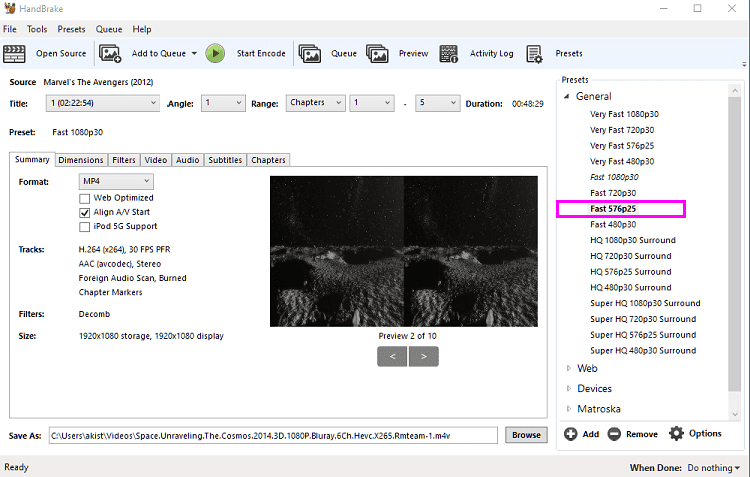Switch to the Filters tab

[x=124, y=160]
